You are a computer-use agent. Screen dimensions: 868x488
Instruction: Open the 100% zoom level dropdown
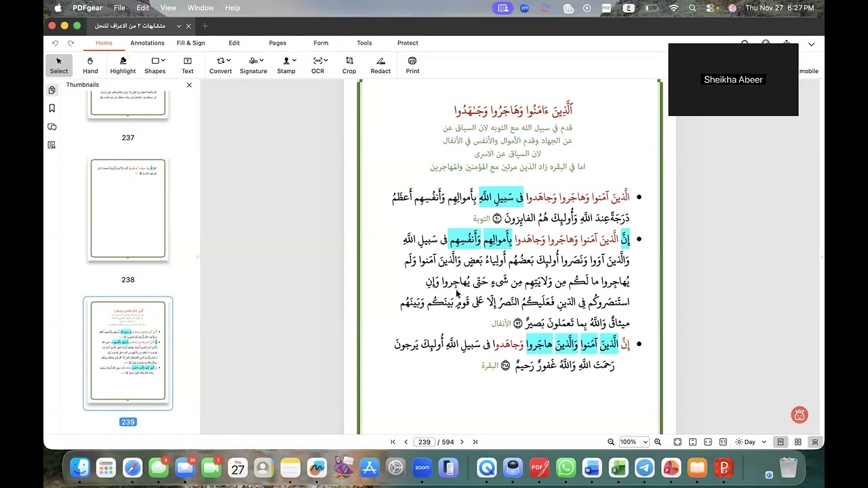634,442
